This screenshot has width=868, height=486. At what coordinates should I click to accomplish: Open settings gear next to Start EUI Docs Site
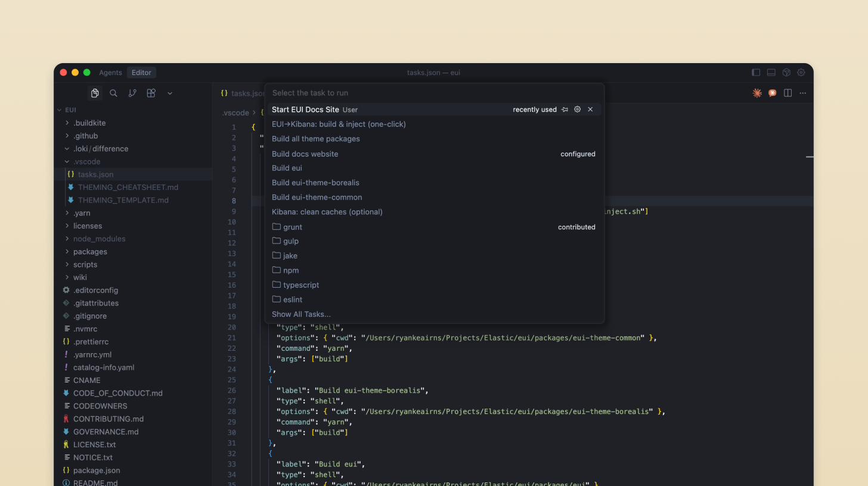pos(577,109)
